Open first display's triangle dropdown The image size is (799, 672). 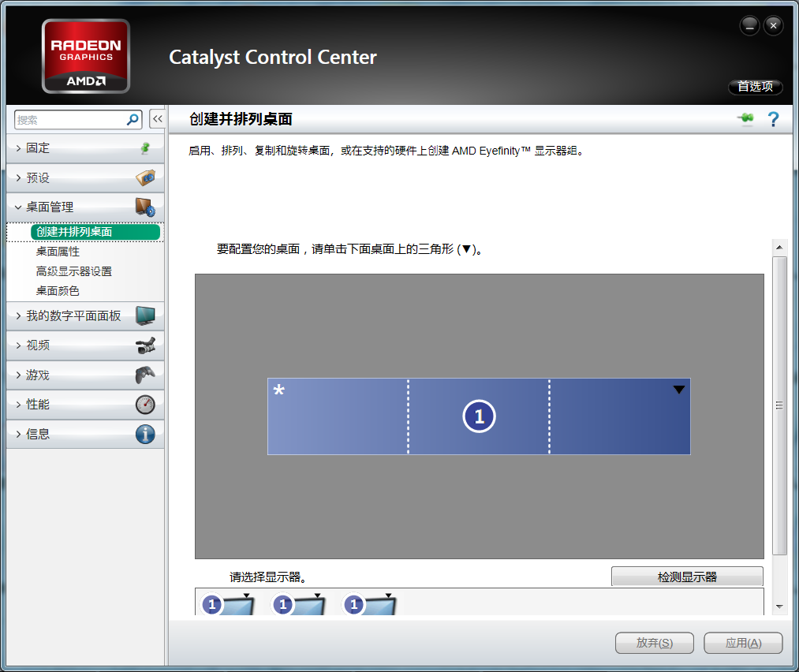247,595
